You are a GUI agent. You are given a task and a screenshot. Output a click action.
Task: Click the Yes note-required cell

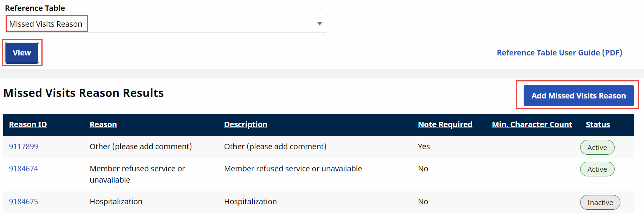click(424, 147)
